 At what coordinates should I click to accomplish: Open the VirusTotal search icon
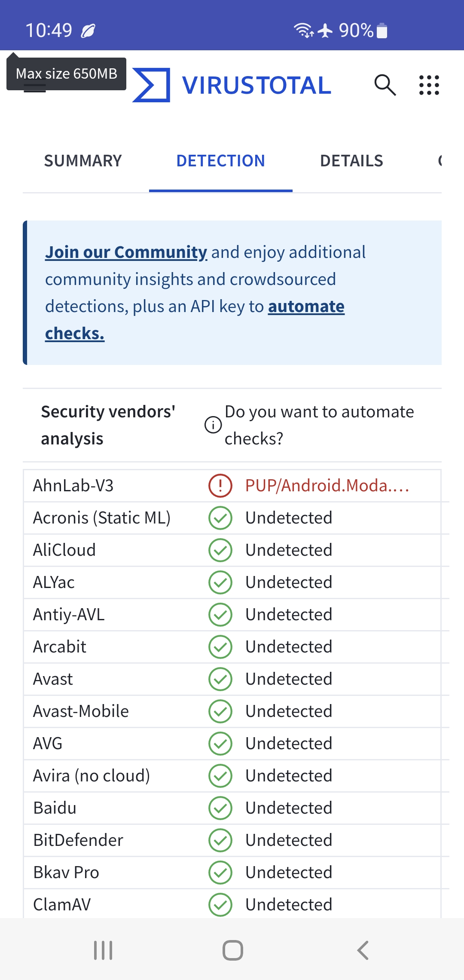coord(385,85)
